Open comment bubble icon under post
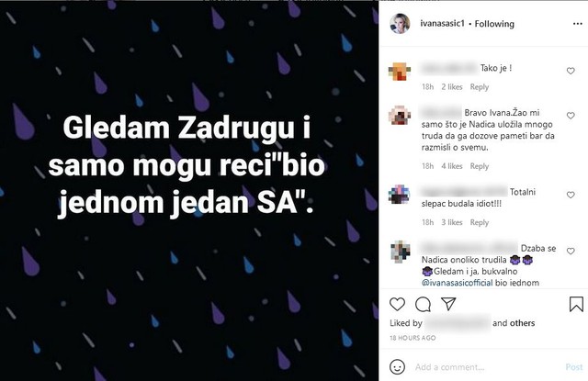This screenshot has width=588, height=381. [423, 304]
